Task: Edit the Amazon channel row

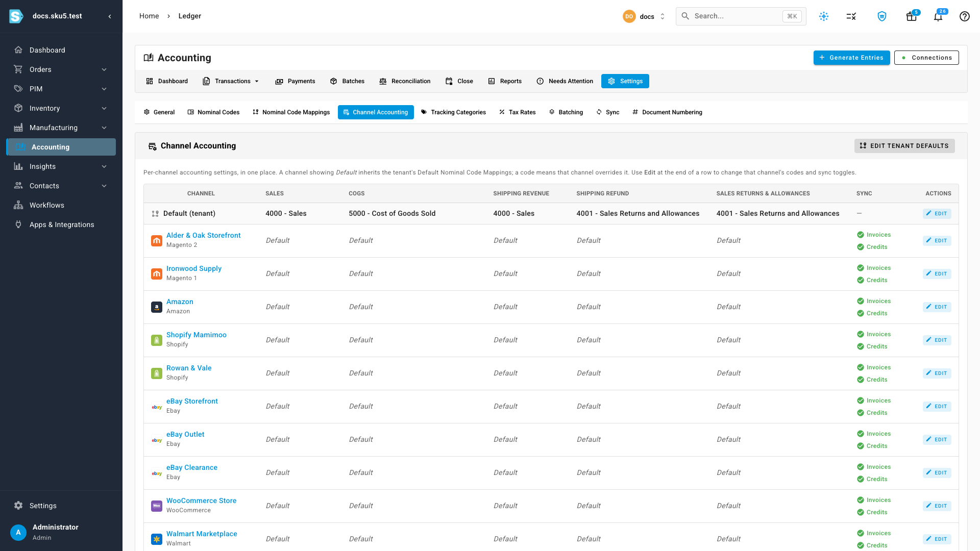Action: (937, 307)
